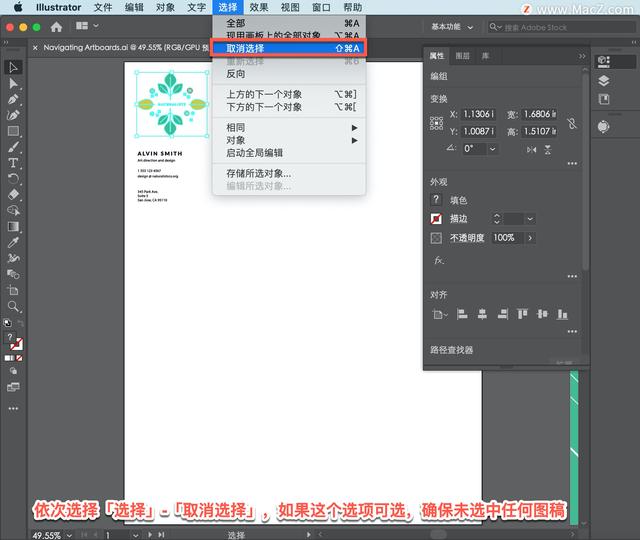This screenshot has width=640, height=540.
Task: Open the Apple menu
Action: coord(18,7)
